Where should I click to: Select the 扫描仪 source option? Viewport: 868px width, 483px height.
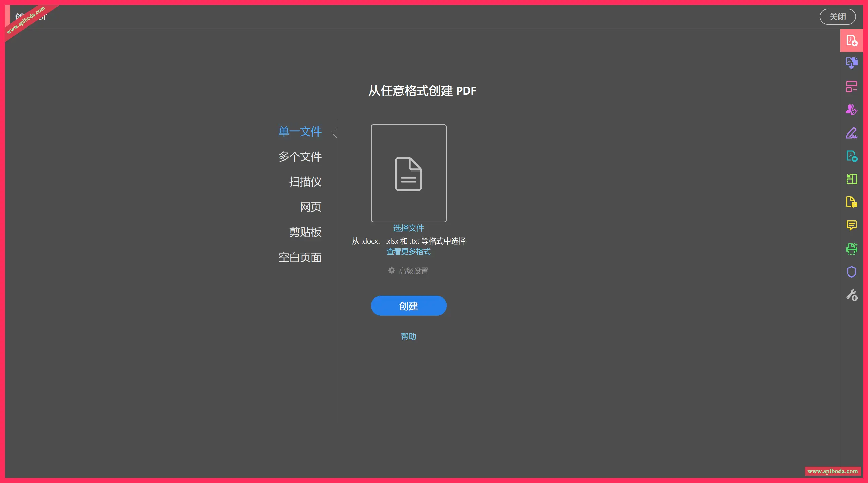click(x=305, y=182)
